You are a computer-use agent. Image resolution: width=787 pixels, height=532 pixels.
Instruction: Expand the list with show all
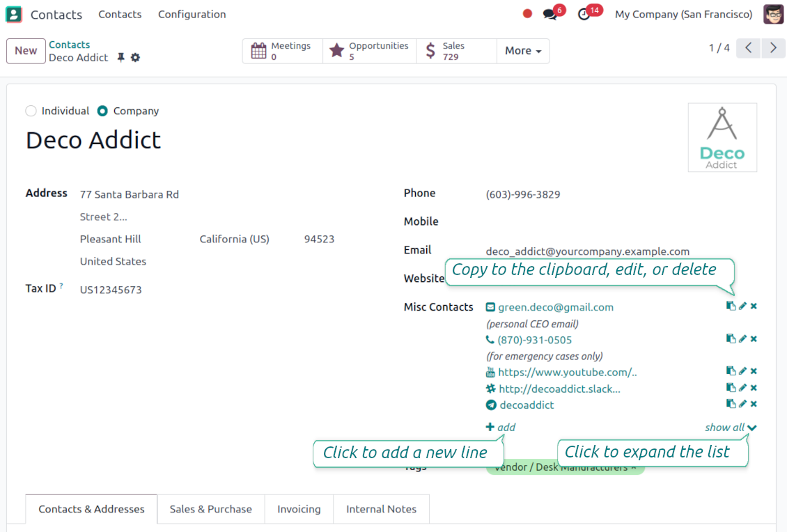(731, 427)
